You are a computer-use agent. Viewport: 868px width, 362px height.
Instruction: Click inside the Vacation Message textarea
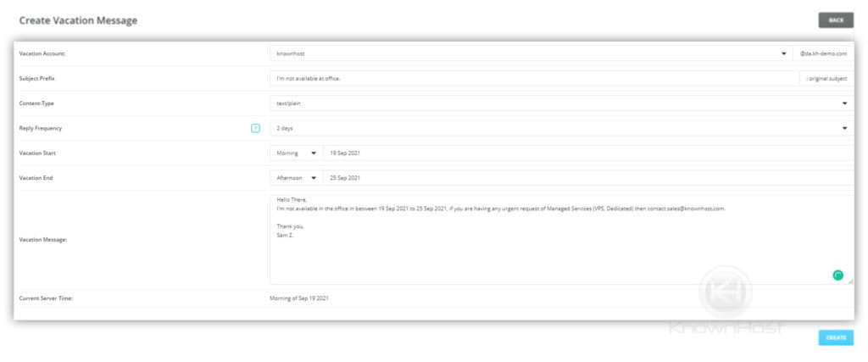pos(562,240)
